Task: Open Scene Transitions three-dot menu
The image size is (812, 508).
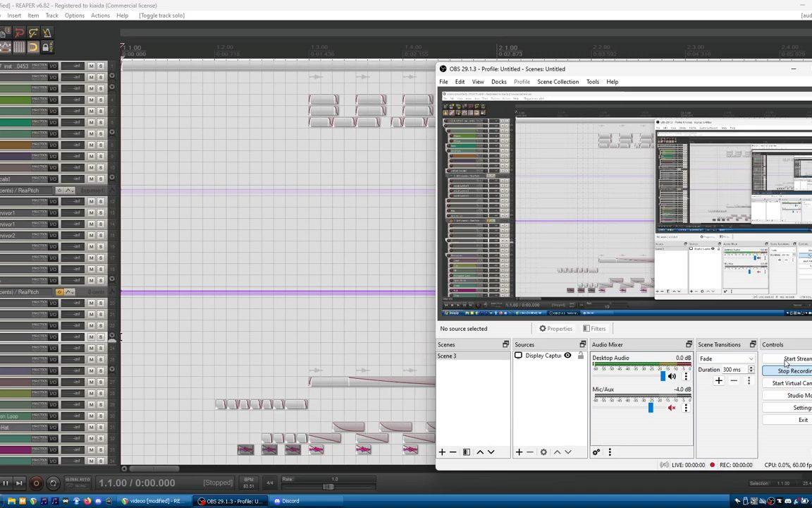Action: pos(749,381)
